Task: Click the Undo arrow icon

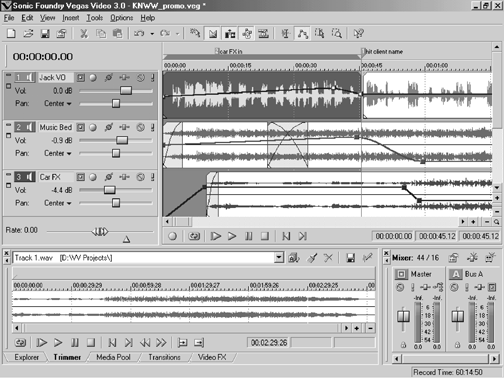Action: click(x=139, y=33)
